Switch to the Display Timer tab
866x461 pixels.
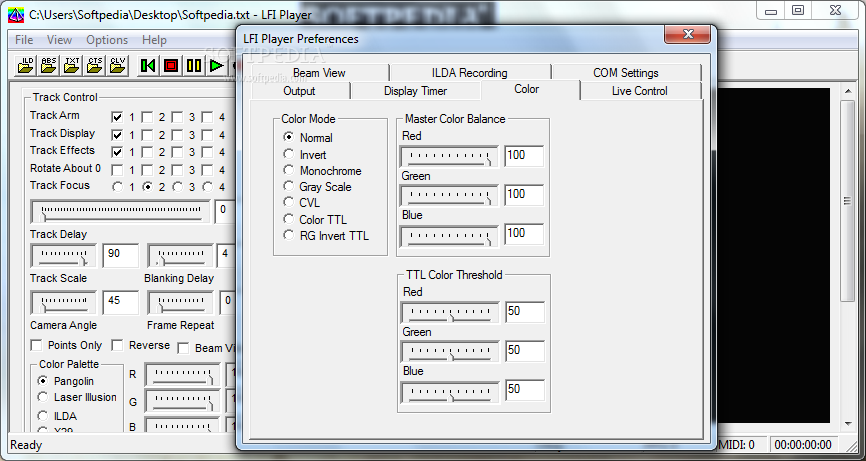coord(415,91)
